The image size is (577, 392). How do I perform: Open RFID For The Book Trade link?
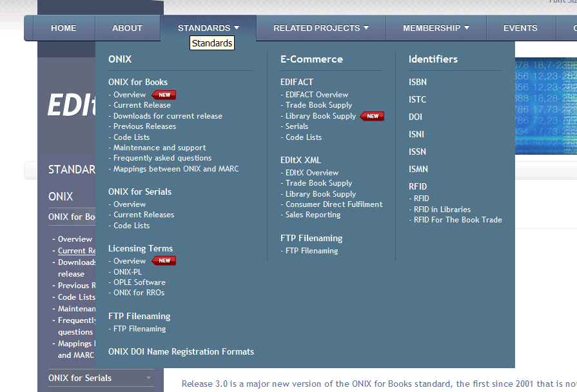pos(458,220)
